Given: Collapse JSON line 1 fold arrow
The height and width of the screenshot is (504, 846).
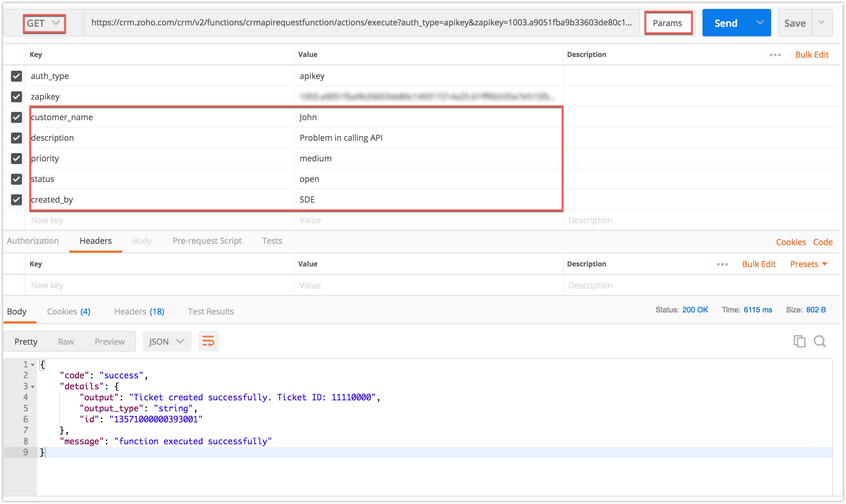Looking at the screenshot, I should (x=33, y=365).
